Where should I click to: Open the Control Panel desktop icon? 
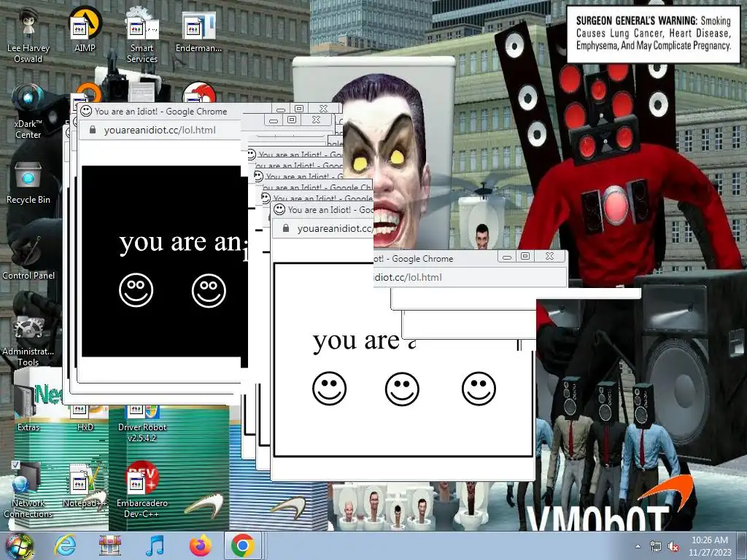(x=28, y=257)
